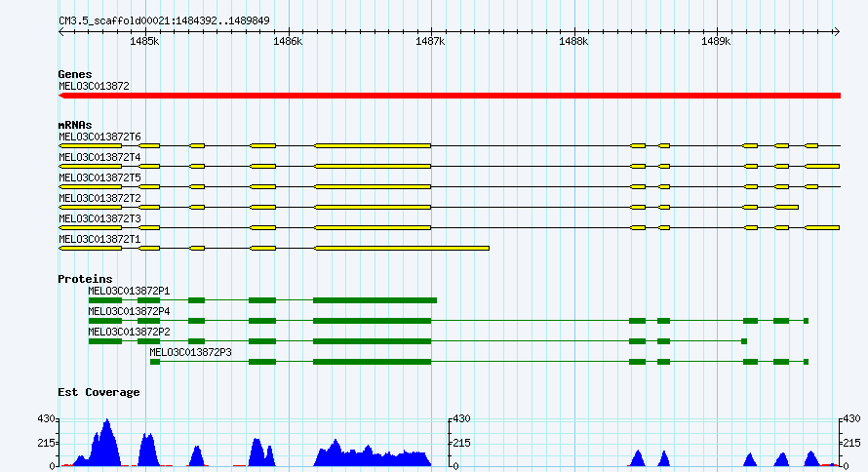Click the broad EST coverage block before 1487k
The image size is (868, 472).
pyautogui.click(x=372, y=453)
